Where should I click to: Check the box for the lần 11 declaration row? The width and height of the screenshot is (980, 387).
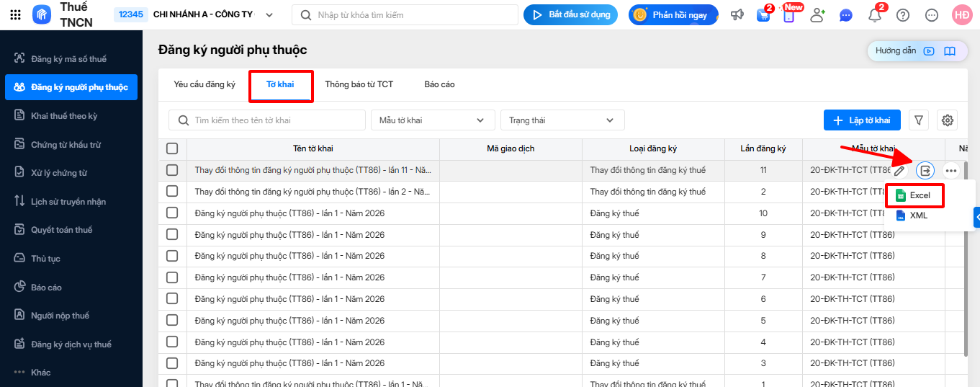coord(172,170)
